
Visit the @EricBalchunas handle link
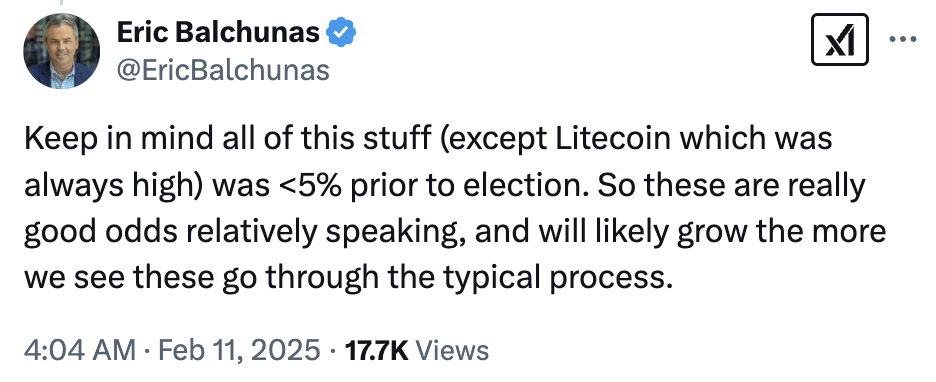223,70
